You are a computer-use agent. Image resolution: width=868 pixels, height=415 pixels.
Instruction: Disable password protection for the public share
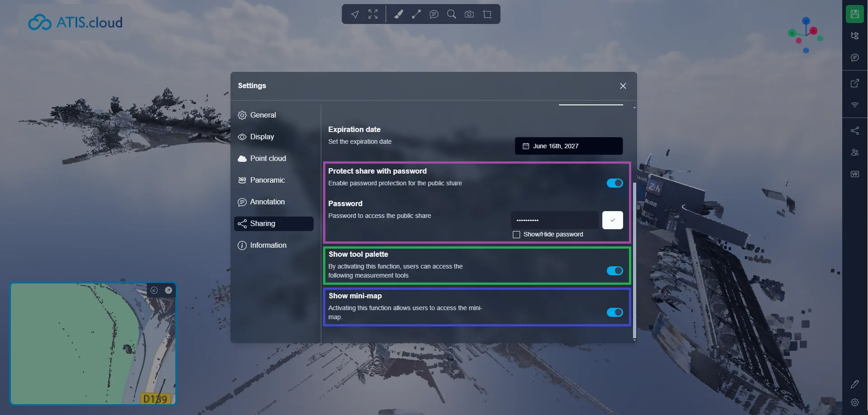pos(615,183)
